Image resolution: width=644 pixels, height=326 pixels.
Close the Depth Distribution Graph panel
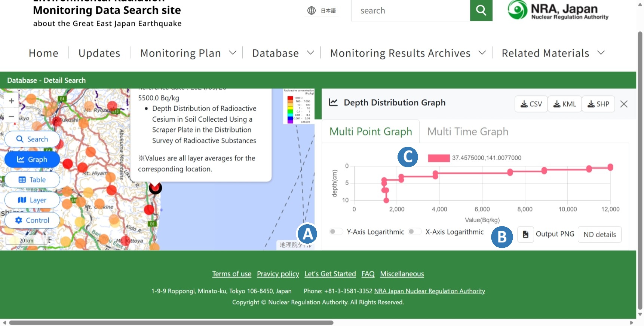click(624, 104)
